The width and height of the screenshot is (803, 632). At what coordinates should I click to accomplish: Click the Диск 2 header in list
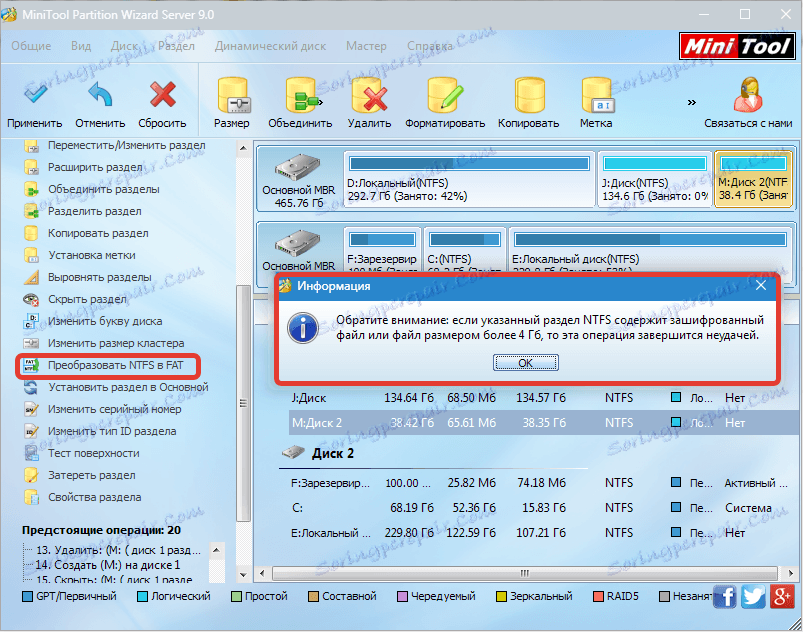333,454
